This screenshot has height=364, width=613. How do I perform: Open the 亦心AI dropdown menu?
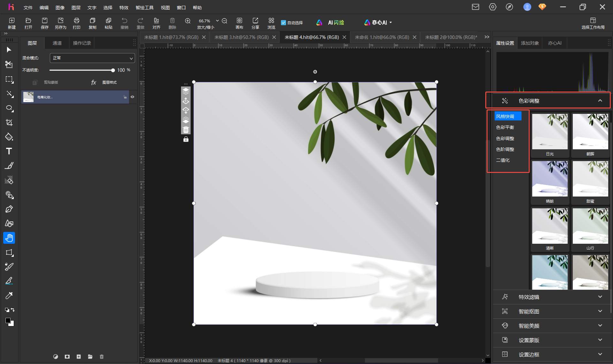pos(378,23)
